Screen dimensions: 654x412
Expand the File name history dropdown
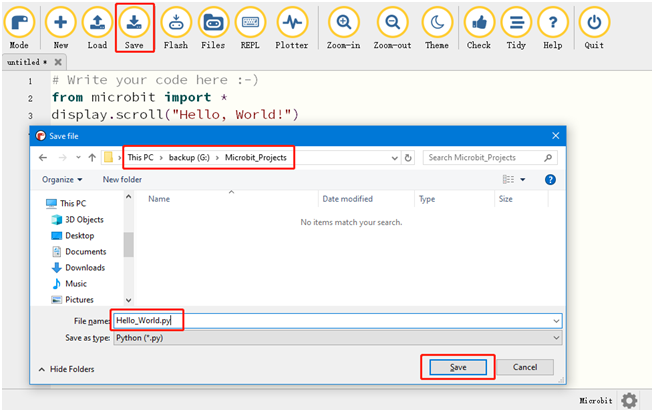tap(556, 321)
